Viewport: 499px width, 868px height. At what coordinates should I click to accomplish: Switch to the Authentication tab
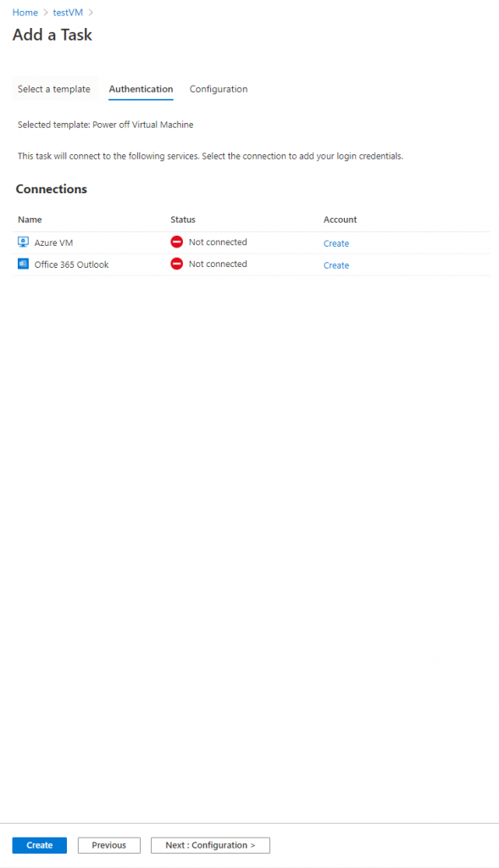(141, 89)
